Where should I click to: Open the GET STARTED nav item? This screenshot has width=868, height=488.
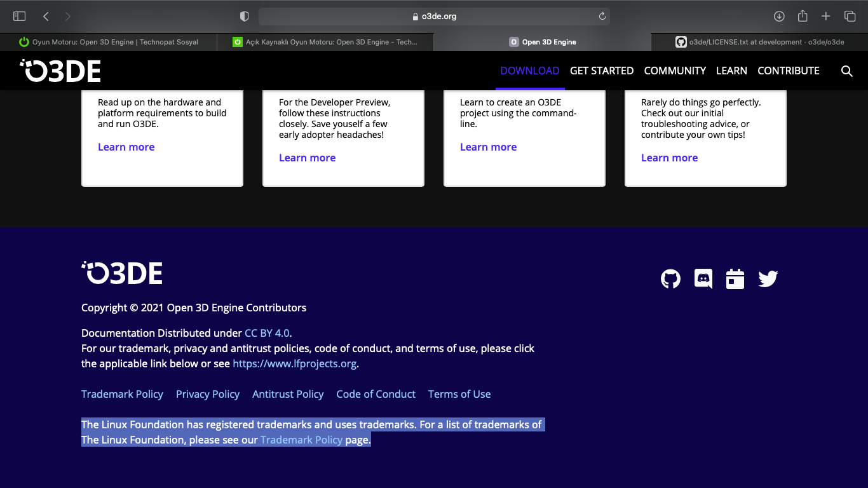coord(602,71)
